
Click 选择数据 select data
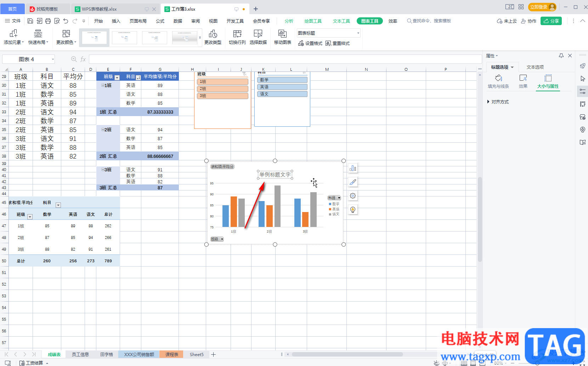(258, 37)
